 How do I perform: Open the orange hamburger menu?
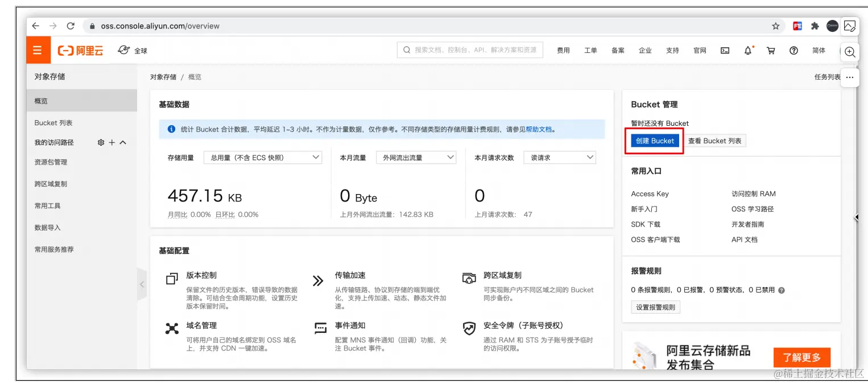click(37, 50)
